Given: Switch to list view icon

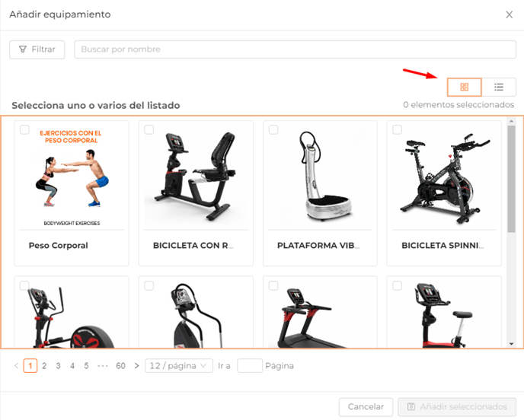Looking at the screenshot, I should click(499, 87).
